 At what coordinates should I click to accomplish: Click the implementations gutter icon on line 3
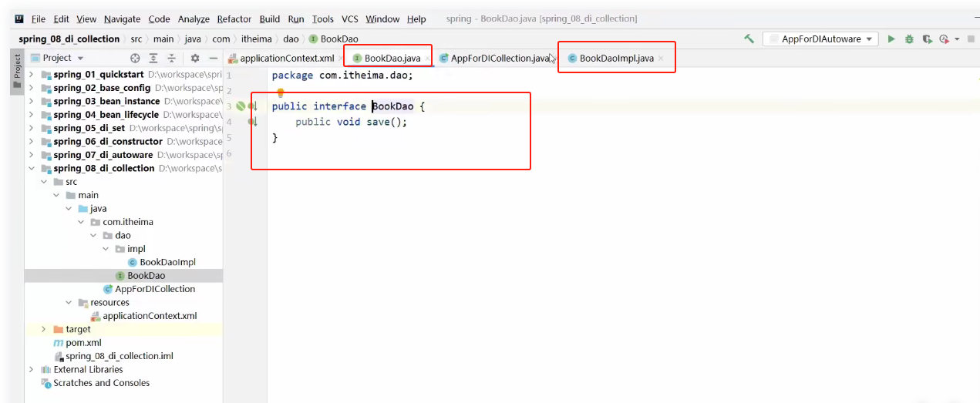click(x=252, y=106)
